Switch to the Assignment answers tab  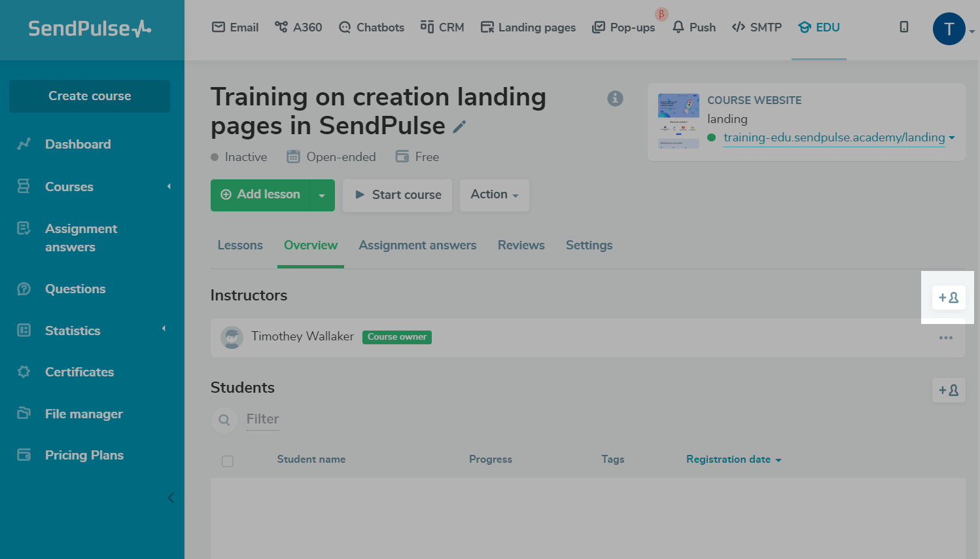pos(417,245)
